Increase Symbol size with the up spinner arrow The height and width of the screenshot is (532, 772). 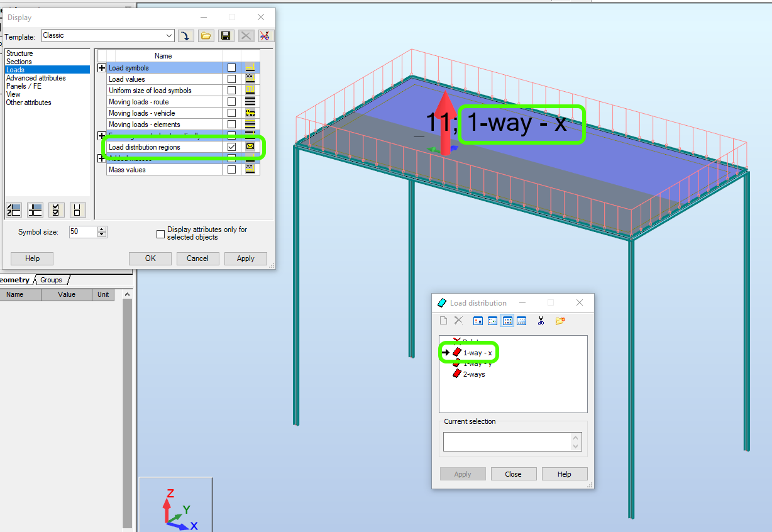click(101, 229)
